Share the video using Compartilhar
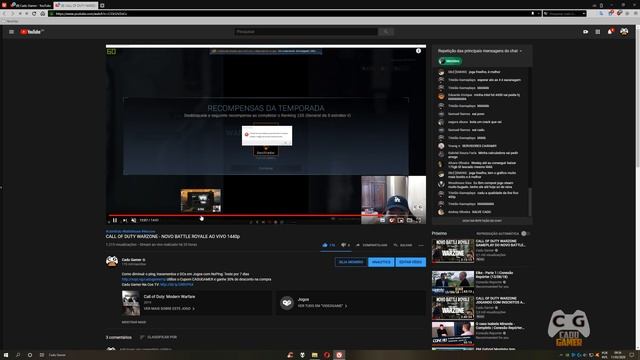Screen dimensions: 640x360 372,245
